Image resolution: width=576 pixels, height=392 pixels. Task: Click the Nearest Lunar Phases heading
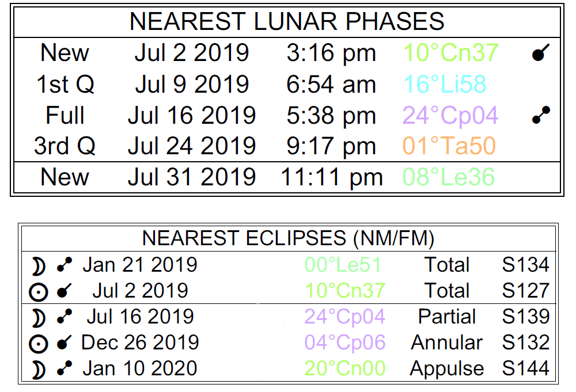point(287,22)
